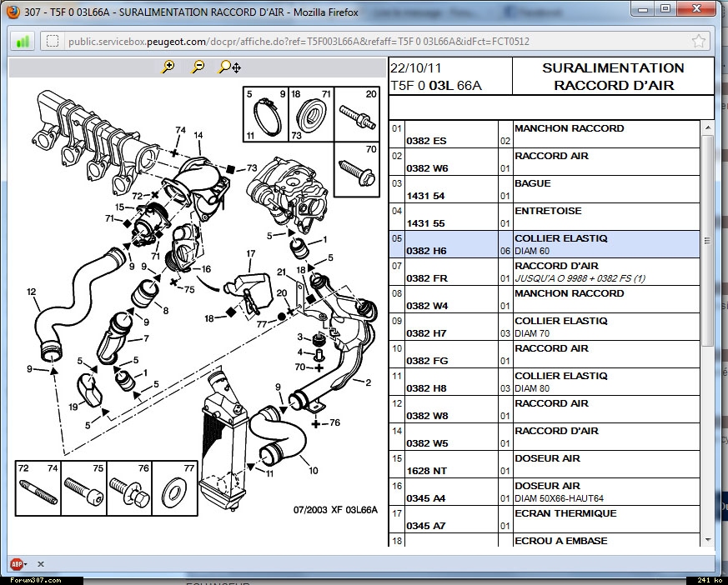
Task: Click the diagram caption 07/2003 XF 03L66A
Action: click(335, 510)
